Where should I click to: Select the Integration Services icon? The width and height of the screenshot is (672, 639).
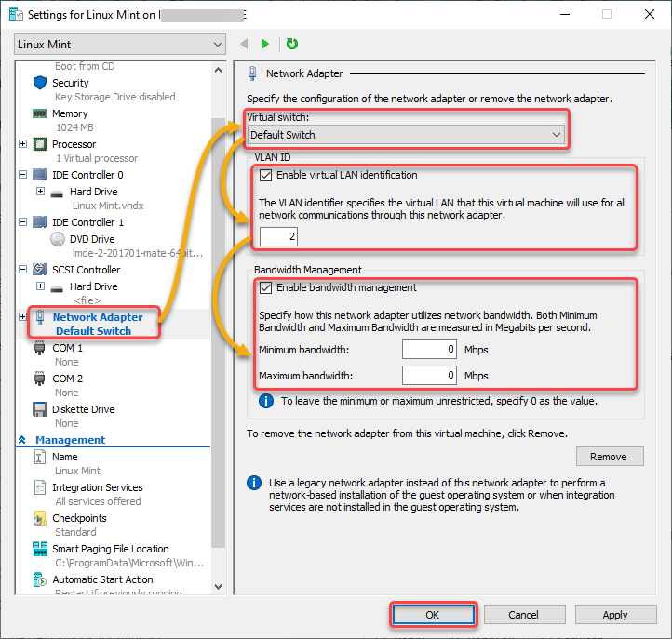[39, 487]
